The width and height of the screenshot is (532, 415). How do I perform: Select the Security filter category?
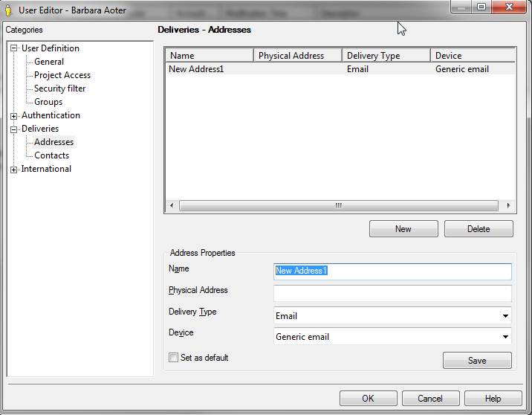pos(59,89)
